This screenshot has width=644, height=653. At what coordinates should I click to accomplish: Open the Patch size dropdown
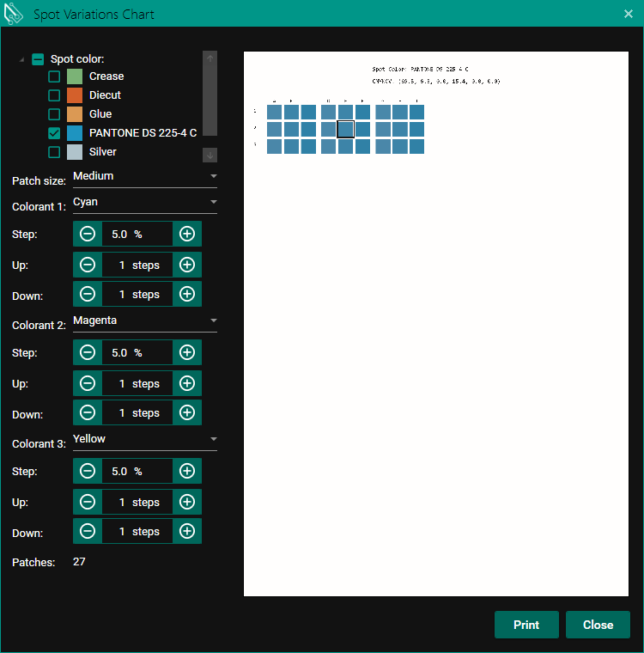[145, 177]
